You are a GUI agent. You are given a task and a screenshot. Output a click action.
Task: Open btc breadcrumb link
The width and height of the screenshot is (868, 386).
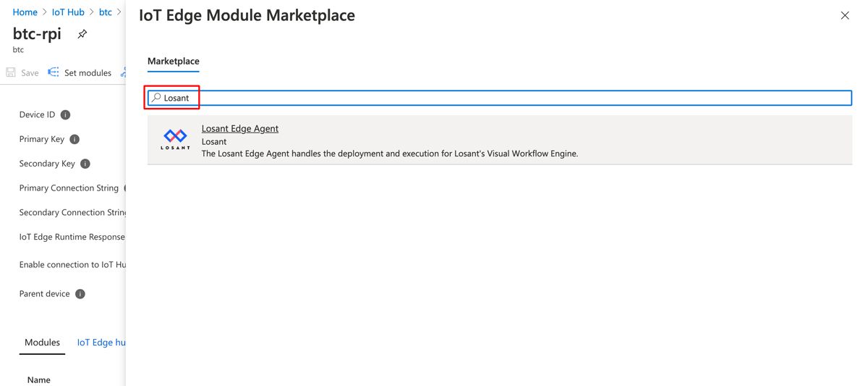pyautogui.click(x=106, y=12)
